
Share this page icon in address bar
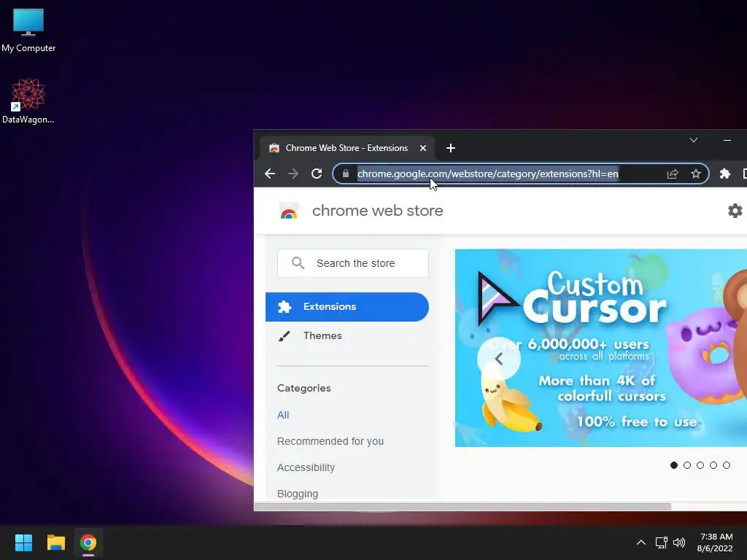tap(672, 174)
